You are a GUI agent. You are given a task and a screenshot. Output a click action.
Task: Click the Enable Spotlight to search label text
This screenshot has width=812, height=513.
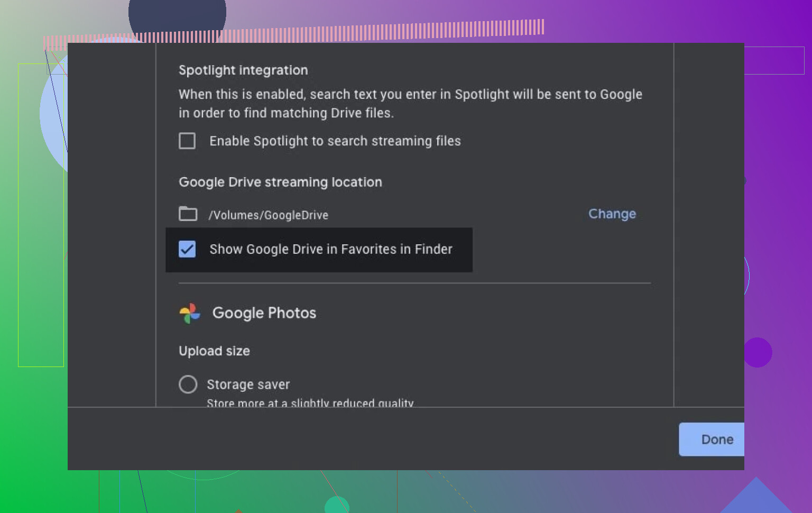[335, 141]
